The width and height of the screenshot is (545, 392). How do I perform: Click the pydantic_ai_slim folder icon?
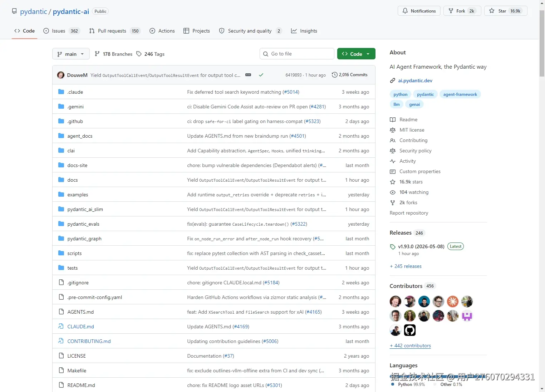click(61, 209)
